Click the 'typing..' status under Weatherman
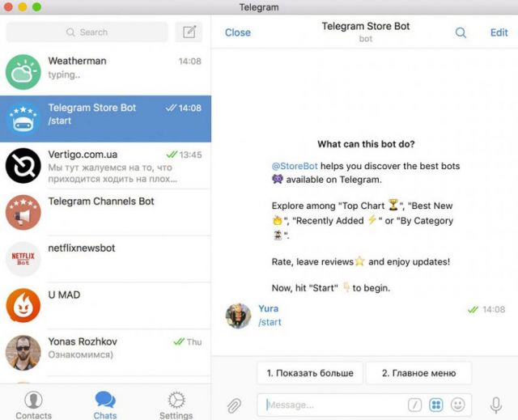The image size is (518, 420). coord(64,74)
